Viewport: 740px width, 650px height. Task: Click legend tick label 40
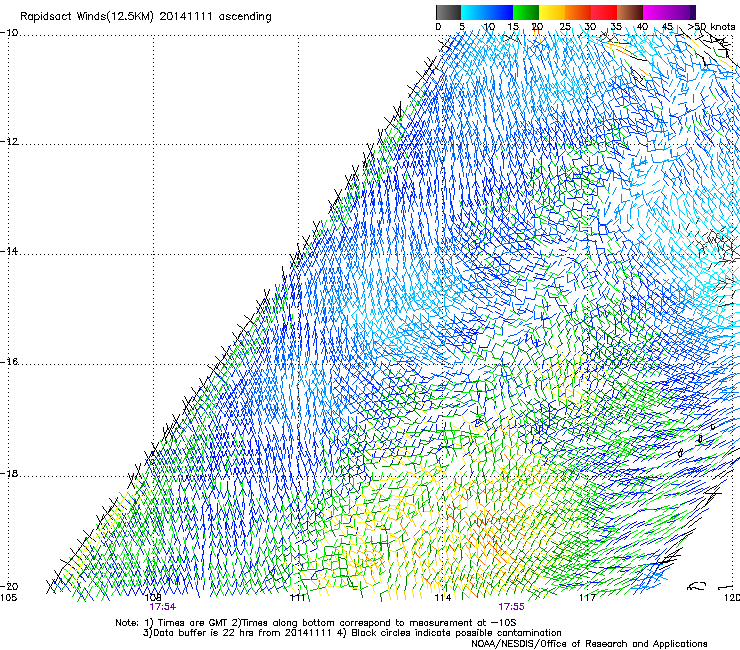[642, 27]
